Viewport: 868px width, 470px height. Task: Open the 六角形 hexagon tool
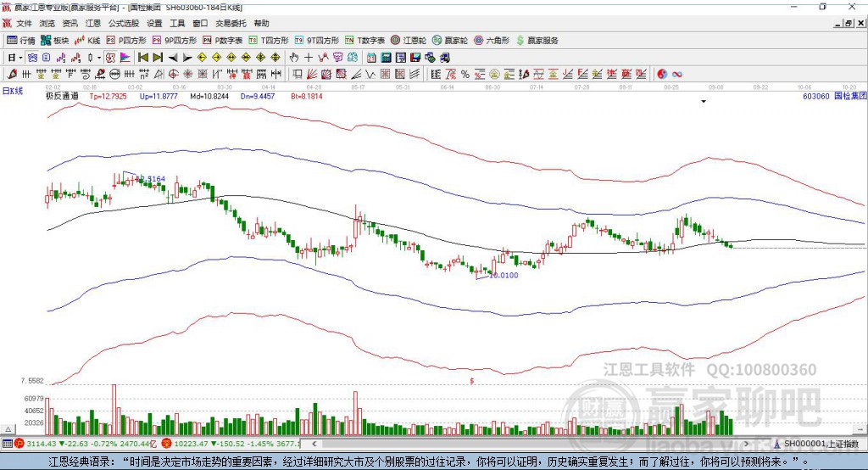(x=492, y=41)
